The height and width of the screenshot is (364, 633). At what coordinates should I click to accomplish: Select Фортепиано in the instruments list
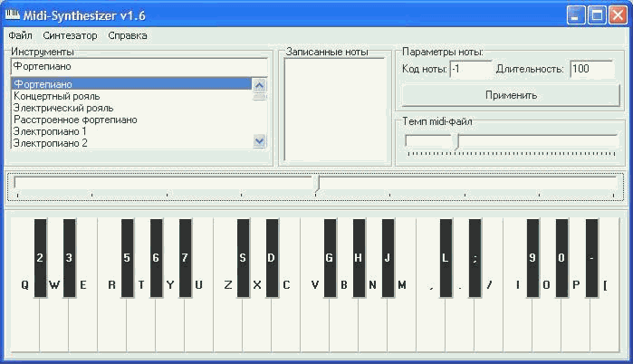coord(131,84)
